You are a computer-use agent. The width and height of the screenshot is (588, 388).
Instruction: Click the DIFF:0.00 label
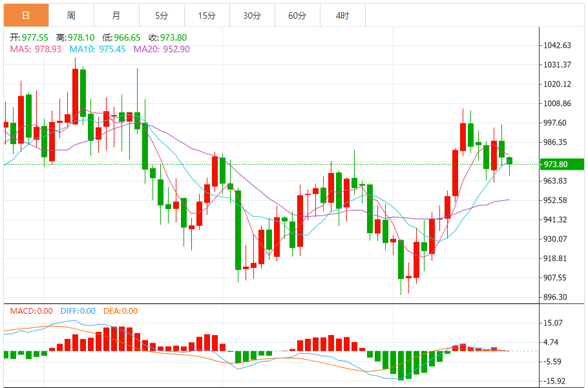click(x=78, y=311)
